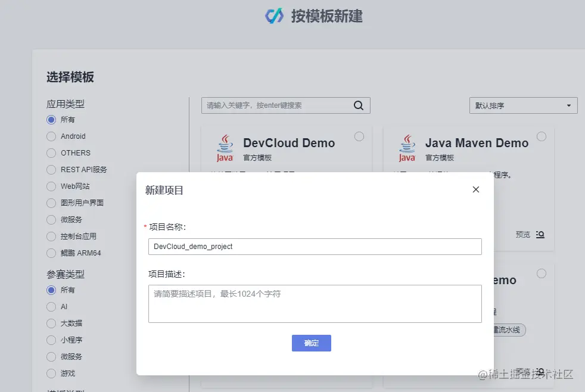
Task: Click the 参赛类型 section label
Action: tap(66, 275)
